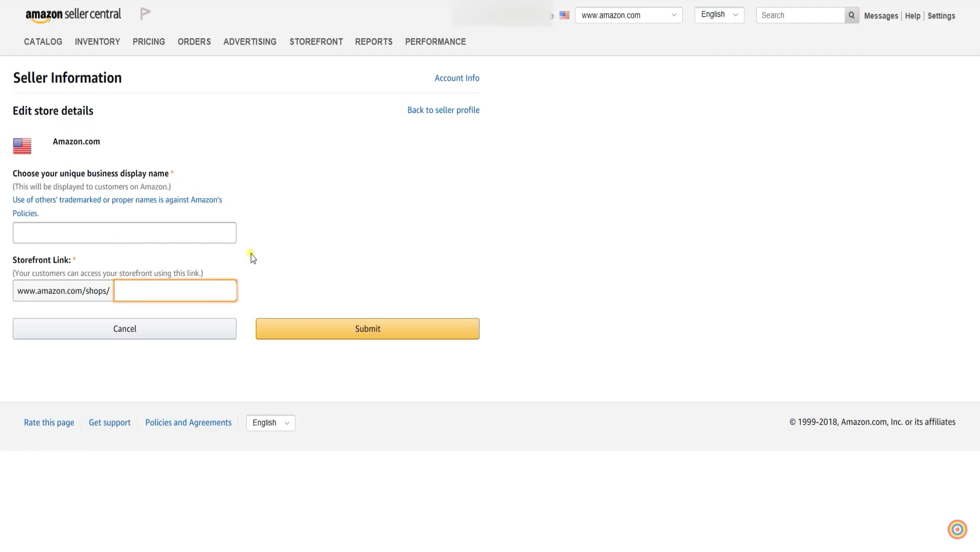Click the search magnifier button
The width and height of the screenshot is (980, 552).
click(851, 15)
